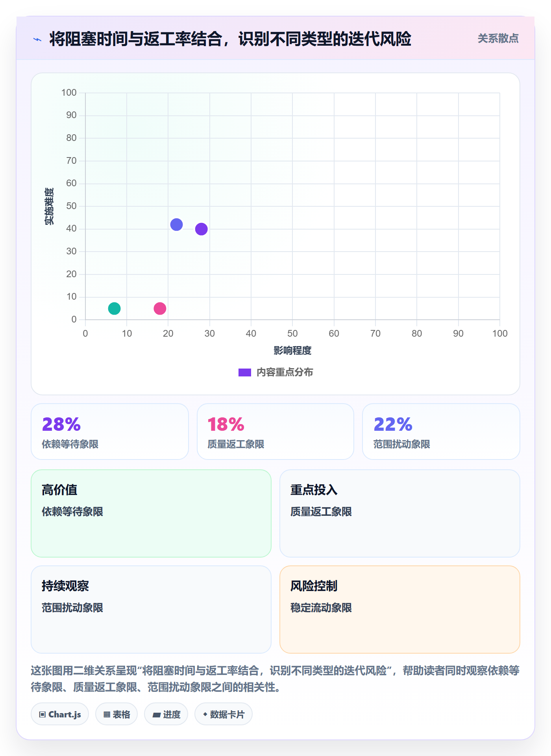Screen dimensions: 551x756
Task: Open the 高价值 quadrant card
Action: (x=151, y=513)
